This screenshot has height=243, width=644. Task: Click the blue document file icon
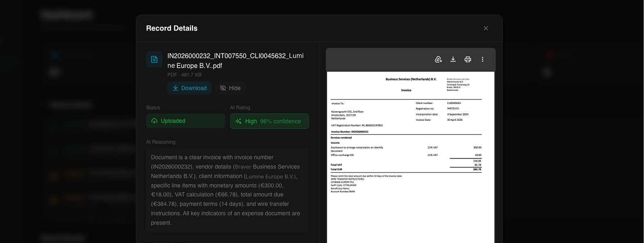(x=154, y=60)
